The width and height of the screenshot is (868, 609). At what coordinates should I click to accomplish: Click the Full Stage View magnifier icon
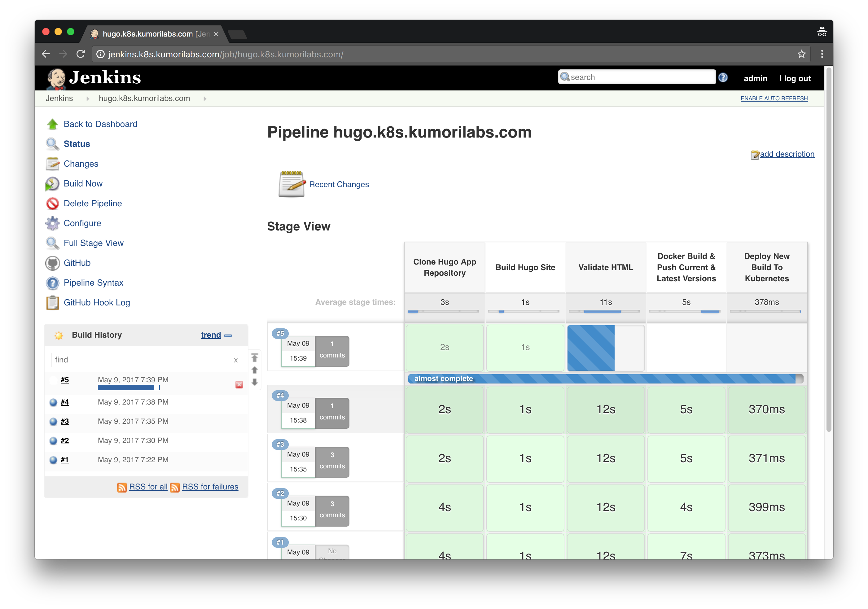53,243
